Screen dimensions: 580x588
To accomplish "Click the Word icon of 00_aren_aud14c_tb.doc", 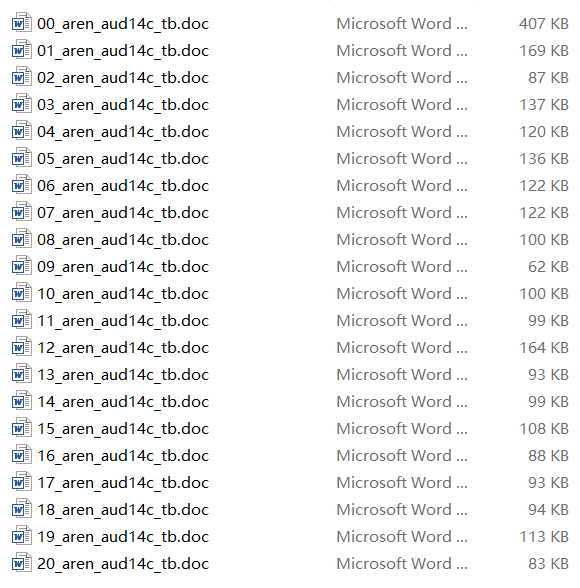I will pyautogui.click(x=21, y=23).
